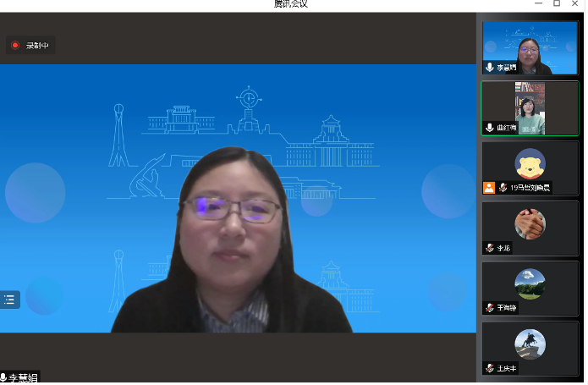This screenshot has width=588, height=385.
Task: Open the list panel icon on left edge
Action: pyautogui.click(x=9, y=299)
